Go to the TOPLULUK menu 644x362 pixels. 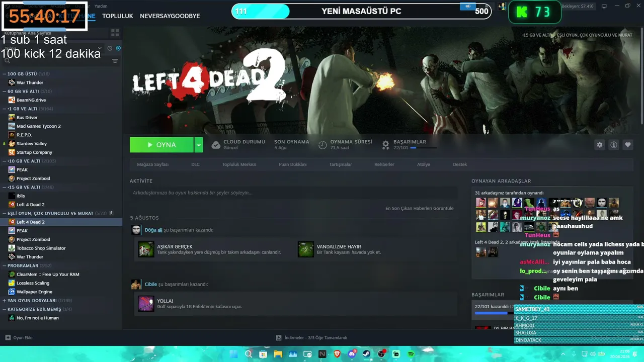[118, 16]
